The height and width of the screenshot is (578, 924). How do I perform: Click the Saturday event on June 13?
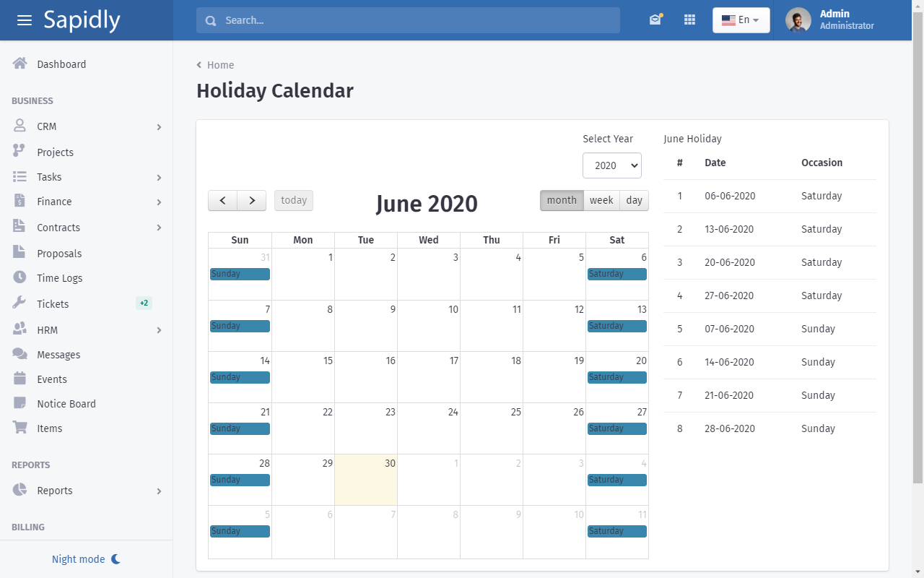click(x=616, y=326)
